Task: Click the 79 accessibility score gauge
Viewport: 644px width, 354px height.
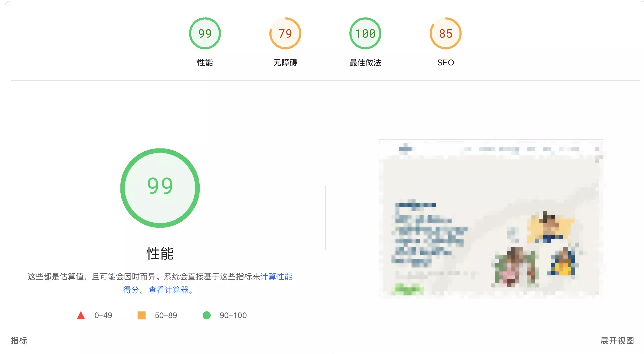Action: tap(285, 33)
